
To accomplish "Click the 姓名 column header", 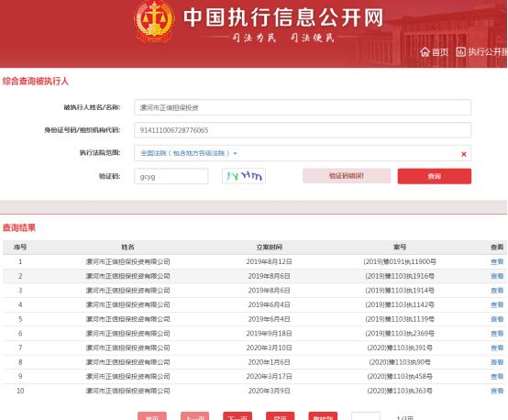I will pyautogui.click(x=128, y=248).
